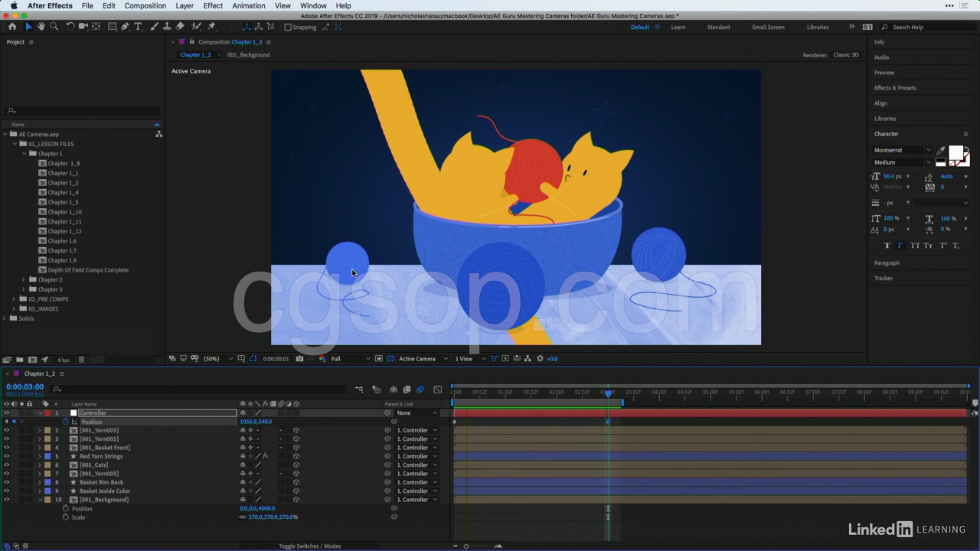This screenshot has height=551, width=980.
Task: Click the timeline zoom slider handle
Action: coord(465,546)
